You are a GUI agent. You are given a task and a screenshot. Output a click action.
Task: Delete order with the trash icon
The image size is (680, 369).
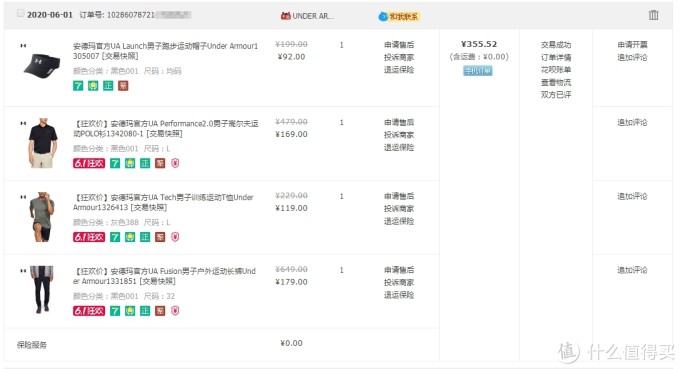click(653, 15)
